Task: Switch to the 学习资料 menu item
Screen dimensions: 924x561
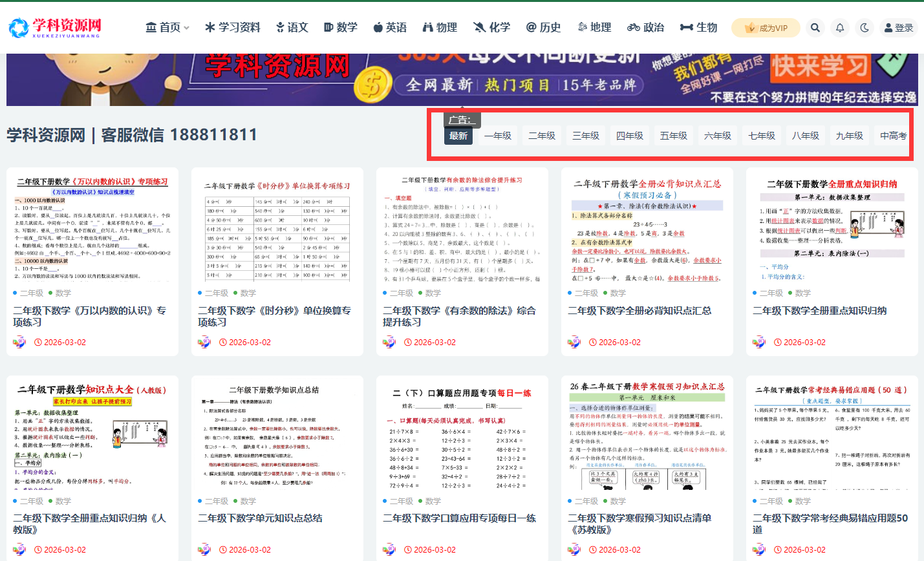Action: (231, 27)
